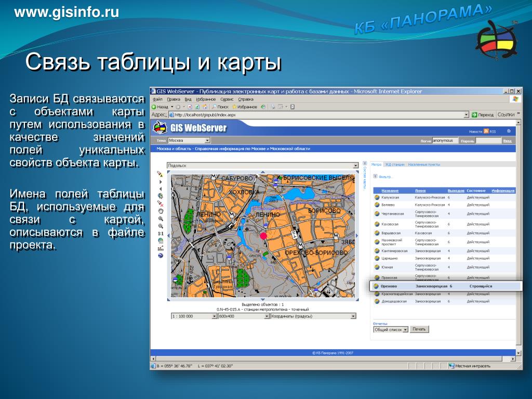Select the highlight-object flashlight tool
The image size is (532, 399).
pos(160,174)
